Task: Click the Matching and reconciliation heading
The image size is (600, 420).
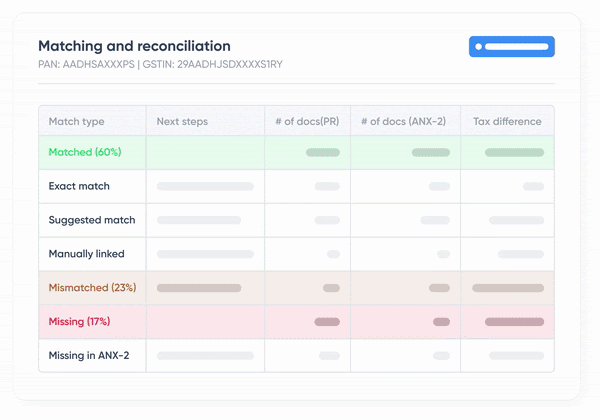Action: (134, 46)
